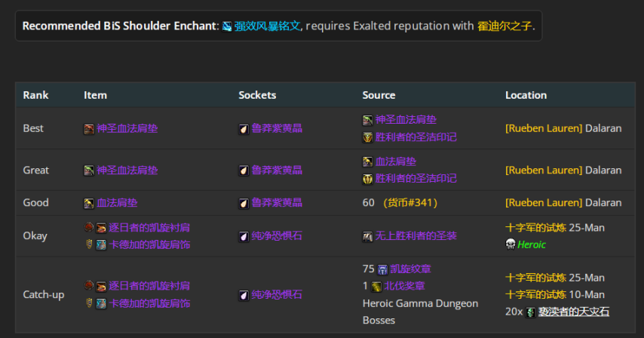
Task: Click the 血法肩垫 icon in the Good row
Action: click(x=89, y=203)
